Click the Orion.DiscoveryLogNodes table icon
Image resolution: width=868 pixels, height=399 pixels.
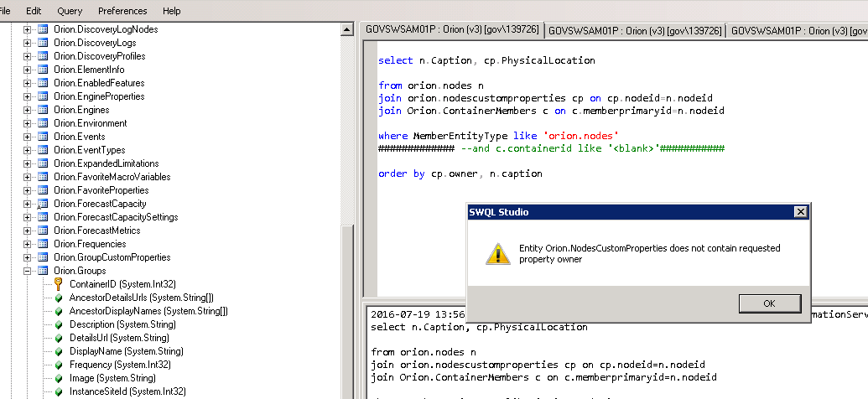pos(43,29)
